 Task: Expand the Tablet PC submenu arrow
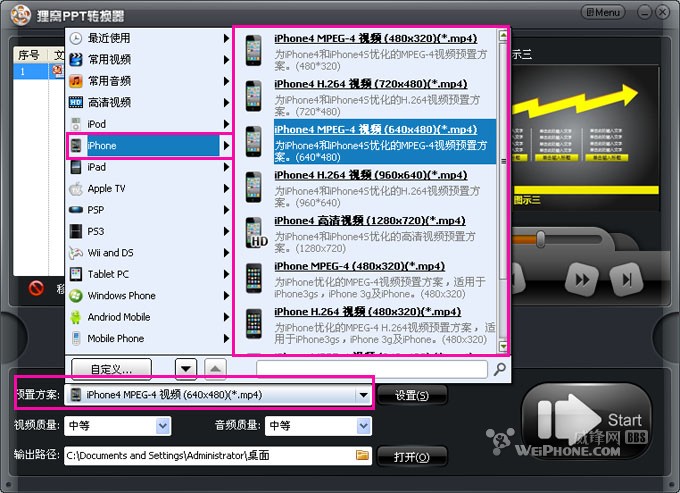click(226, 274)
